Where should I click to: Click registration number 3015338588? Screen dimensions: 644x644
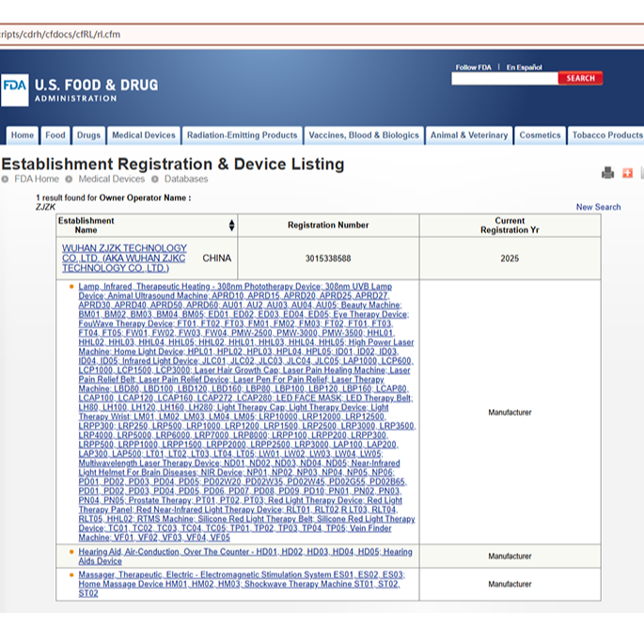point(328,259)
